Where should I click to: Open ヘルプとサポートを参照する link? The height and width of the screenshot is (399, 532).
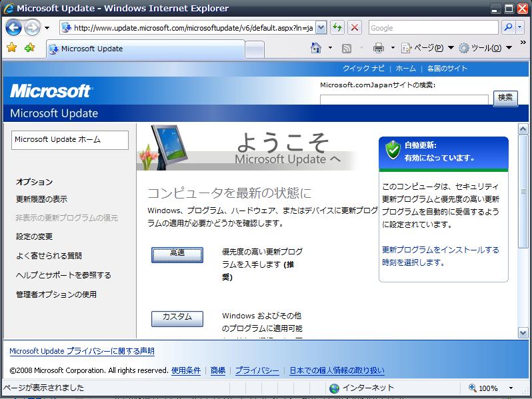63,275
